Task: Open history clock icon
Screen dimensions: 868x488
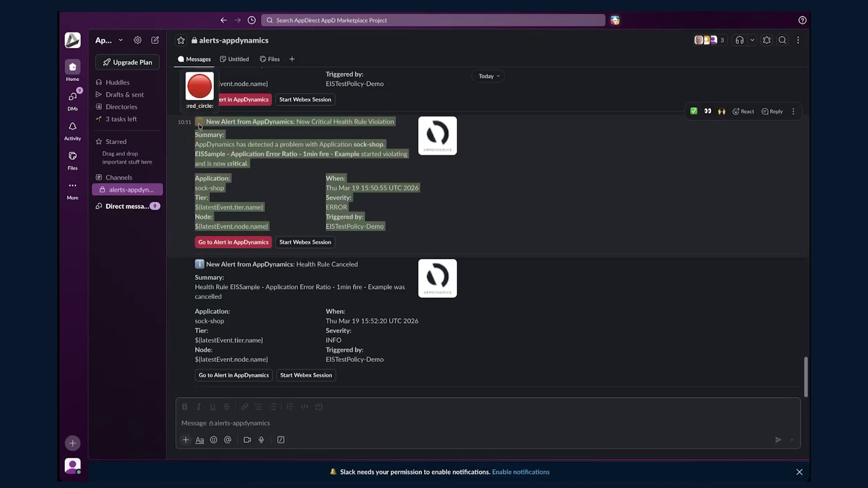Action: pos(252,20)
